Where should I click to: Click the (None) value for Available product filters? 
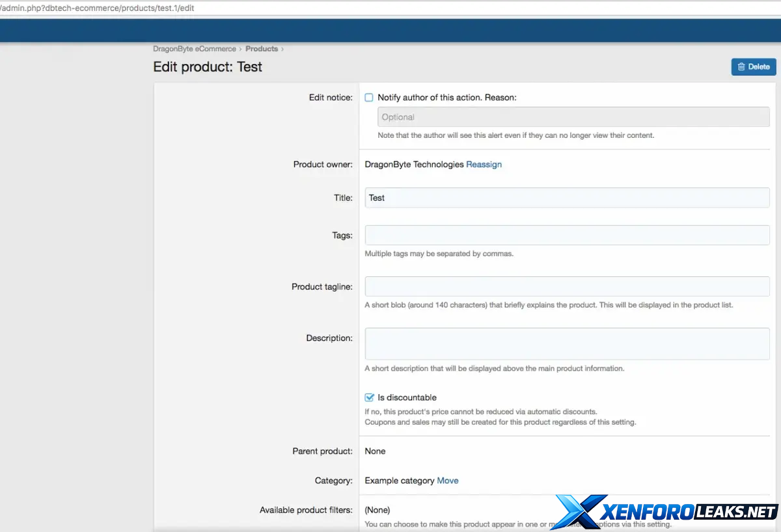coord(377,510)
